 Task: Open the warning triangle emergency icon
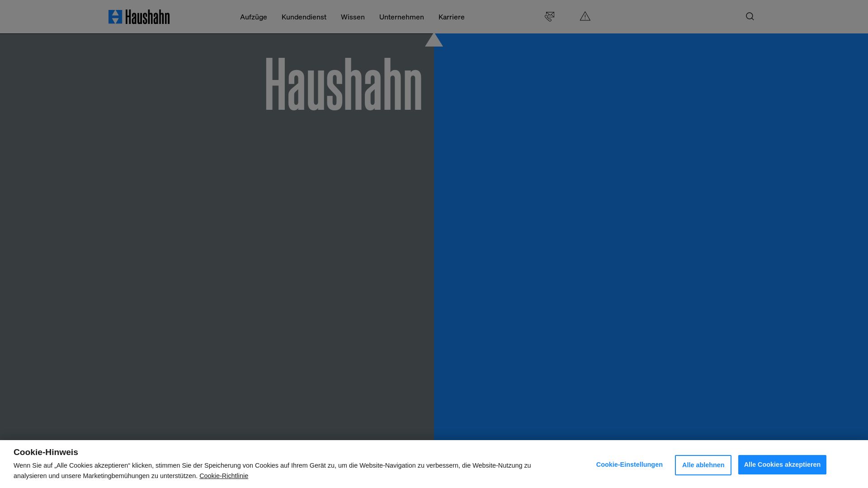click(585, 16)
